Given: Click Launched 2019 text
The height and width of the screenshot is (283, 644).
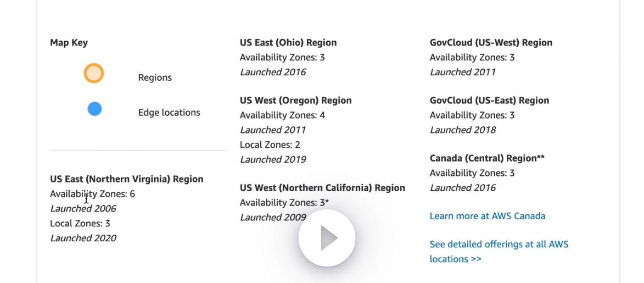Looking at the screenshot, I should (273, 159).
